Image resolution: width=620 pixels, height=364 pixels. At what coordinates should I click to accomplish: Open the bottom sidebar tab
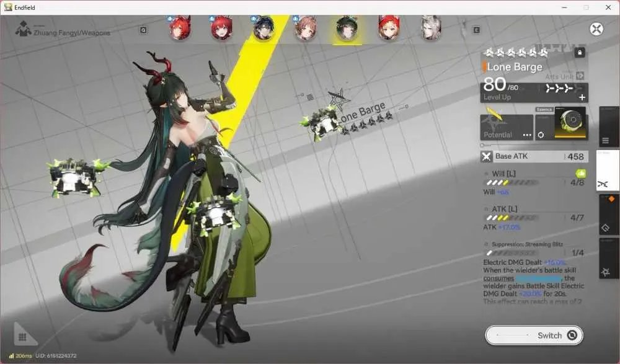click(609, 258)
